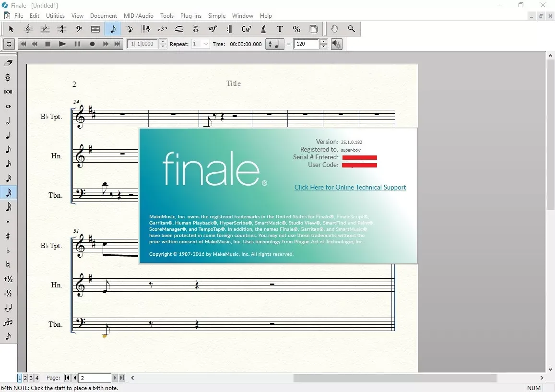
Task: Start playback with the Play button
Action: (62, 44)
